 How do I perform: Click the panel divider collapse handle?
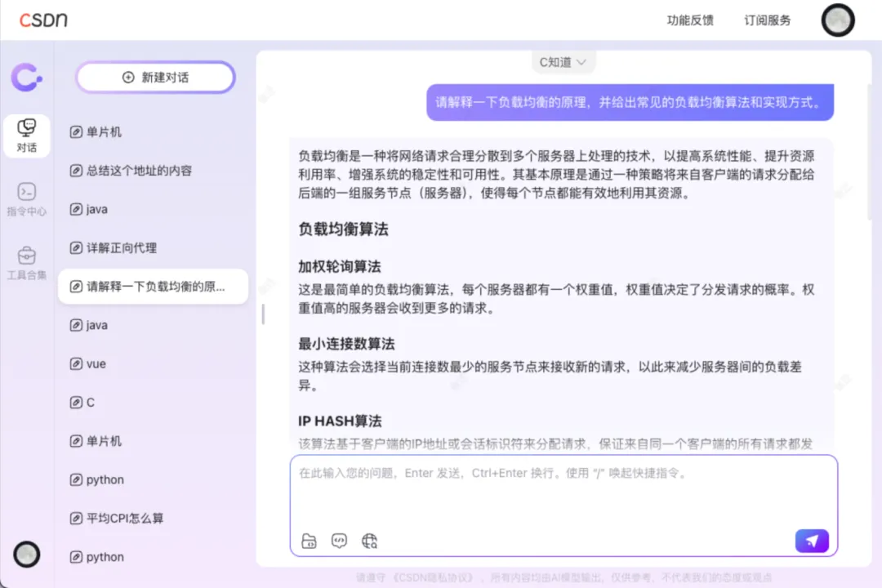click(x=263, y=314)
